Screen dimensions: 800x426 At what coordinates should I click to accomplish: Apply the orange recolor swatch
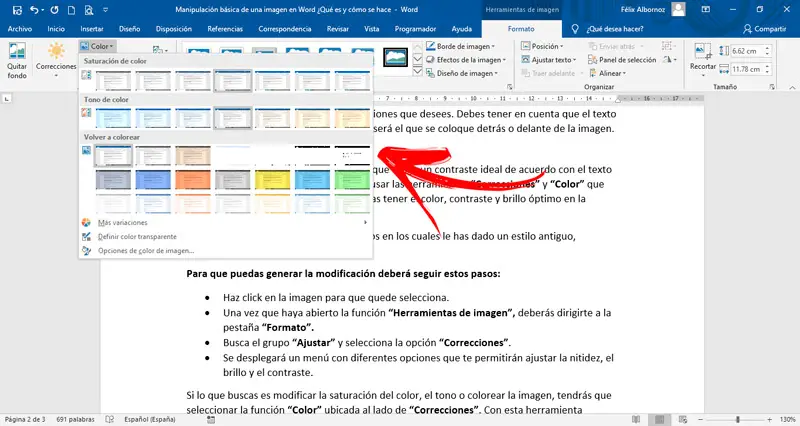click(193, 180)
